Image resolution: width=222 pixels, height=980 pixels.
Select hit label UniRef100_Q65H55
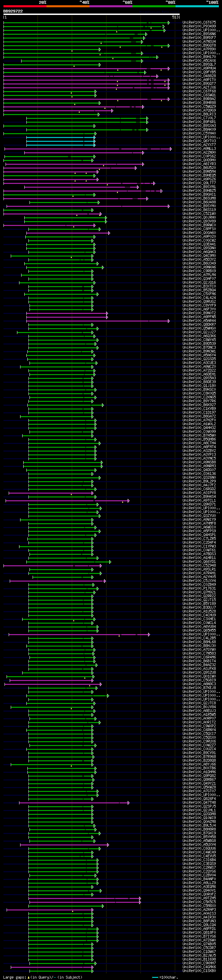[199, 631]
